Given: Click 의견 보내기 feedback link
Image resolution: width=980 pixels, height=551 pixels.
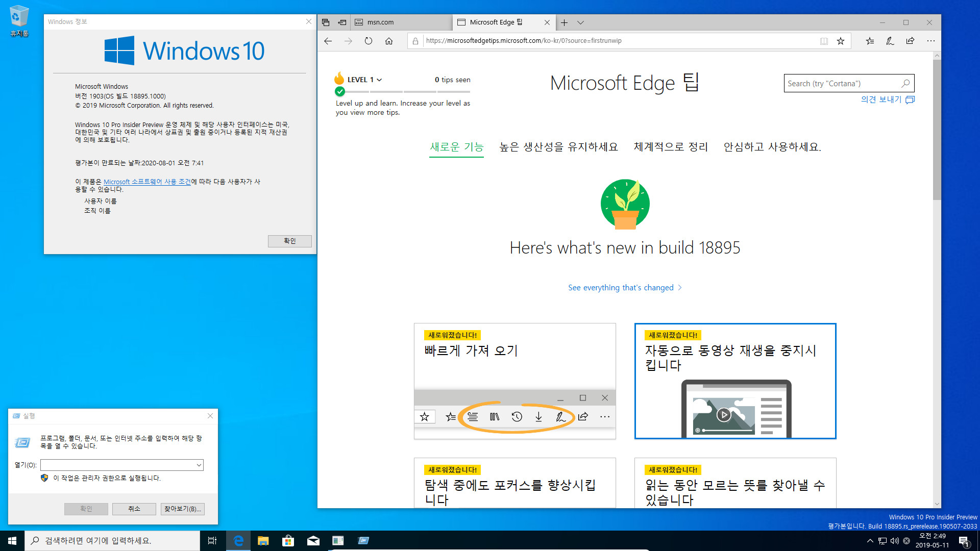Looking at the screenshot, I should (x=888, y=99).
